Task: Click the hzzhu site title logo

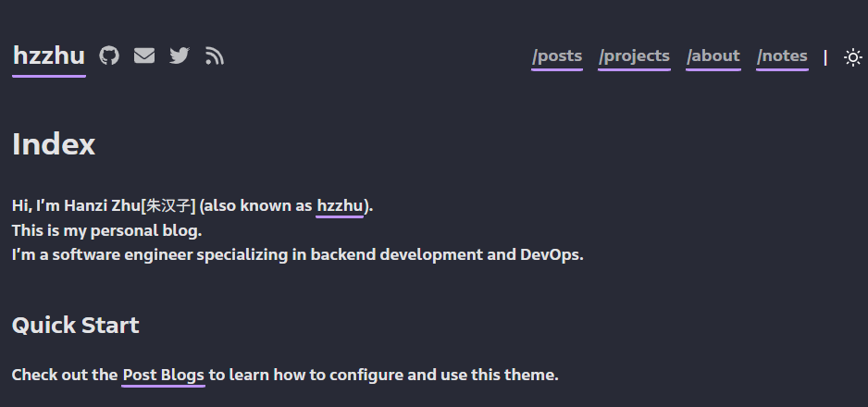Action: (49, 56)
